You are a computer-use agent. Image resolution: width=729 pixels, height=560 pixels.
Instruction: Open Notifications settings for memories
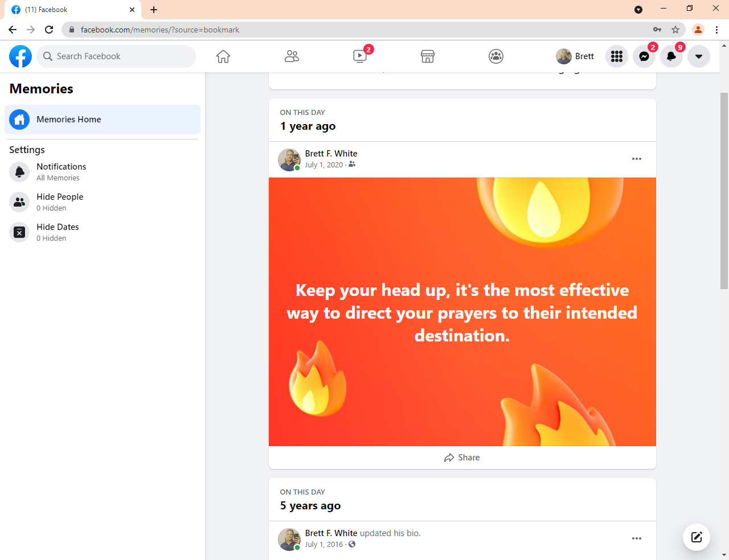pyautogui.click(x=61, y=172)
